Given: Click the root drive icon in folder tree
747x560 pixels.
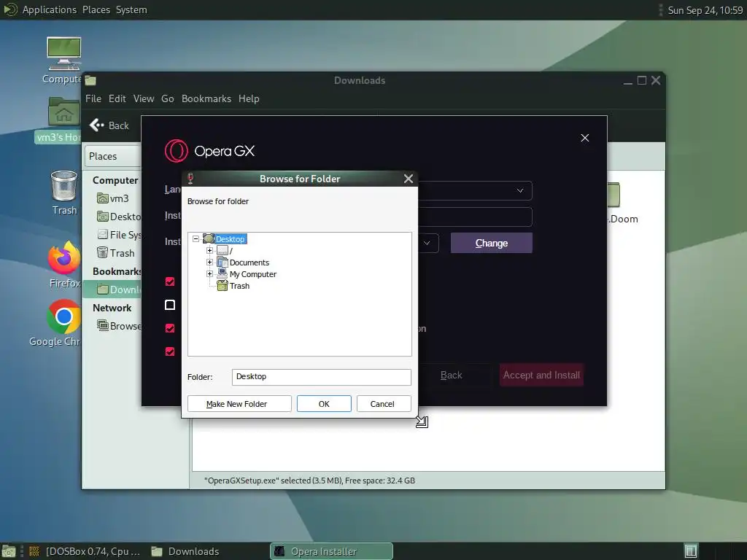Looking at the screenshot, I should 222,251.
